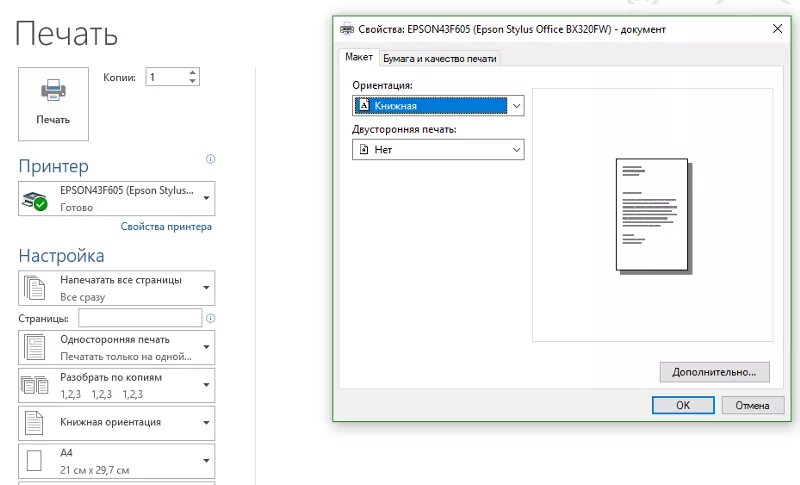Screen dimensions: 800x485
Task: Click the Страницы: label
Action: (x=43, y=318)
